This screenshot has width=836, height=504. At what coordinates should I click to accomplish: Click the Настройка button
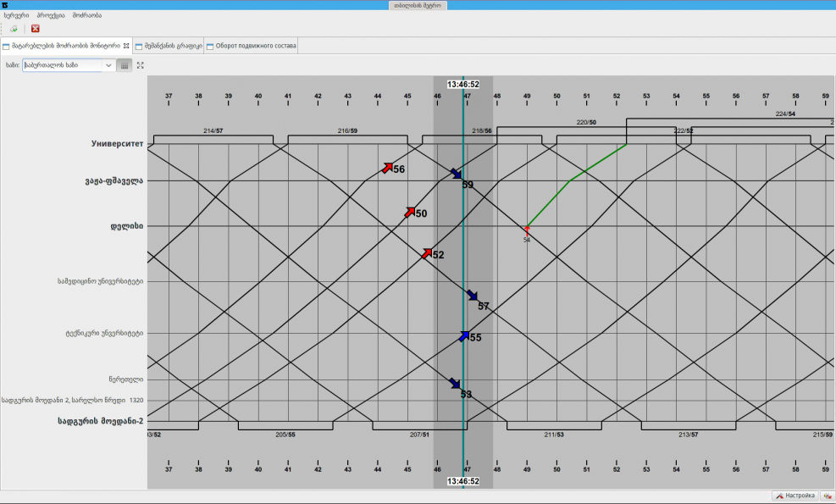click(795, 496)
